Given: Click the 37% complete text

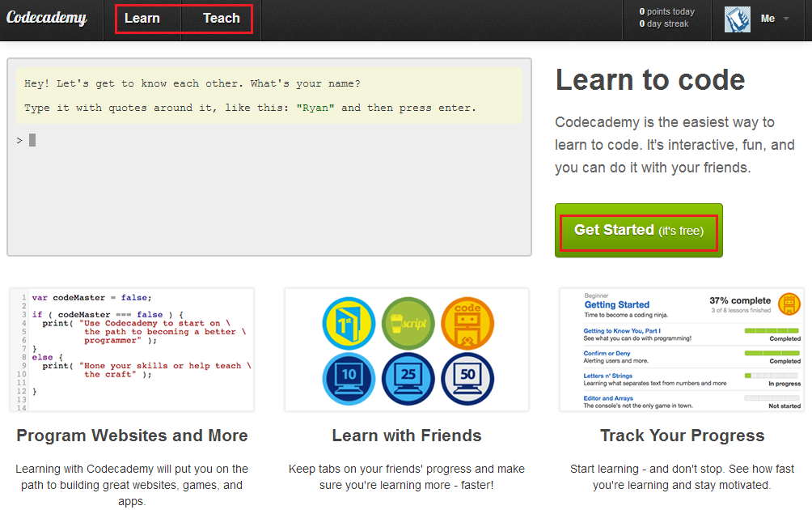Looking at the screenshot, I should [x=740, y=300].
